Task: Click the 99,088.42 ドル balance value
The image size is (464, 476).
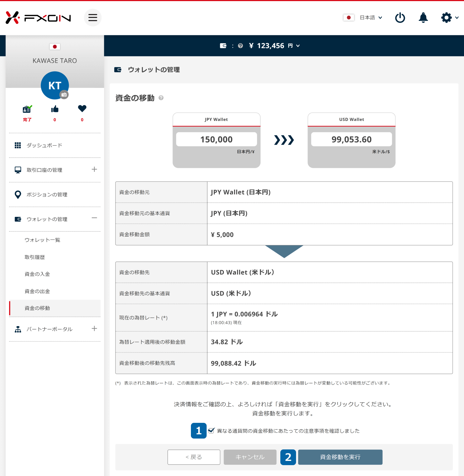Action: (234, 363)
